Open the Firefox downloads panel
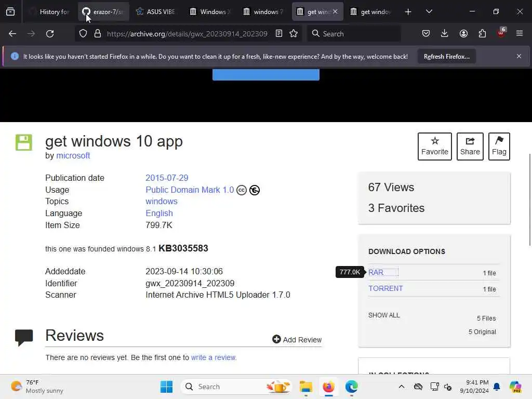 [445, 34]
